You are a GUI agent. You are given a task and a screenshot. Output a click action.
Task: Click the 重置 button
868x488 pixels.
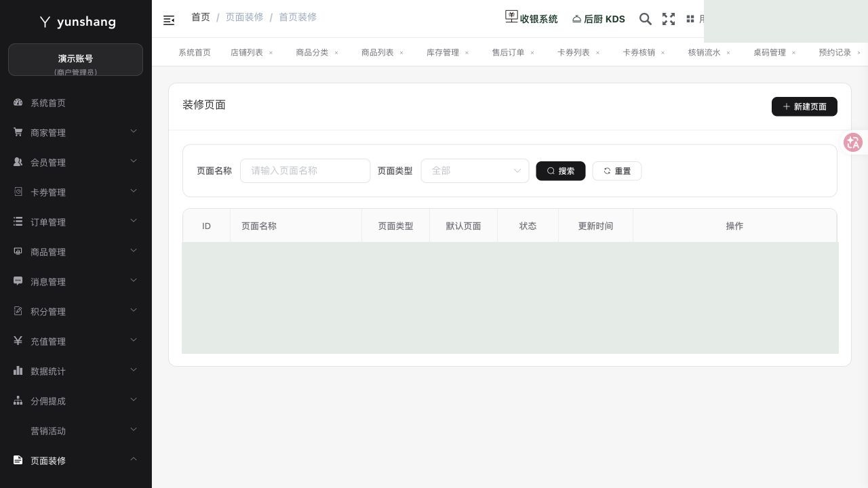(617, 171)
